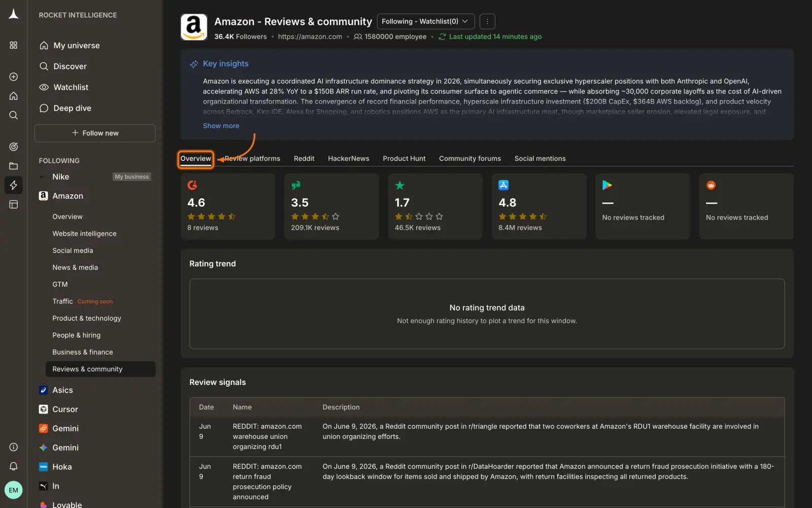Open Watchlist in sidebar
The width and height of the screenshot is (812, 508).
71,87
